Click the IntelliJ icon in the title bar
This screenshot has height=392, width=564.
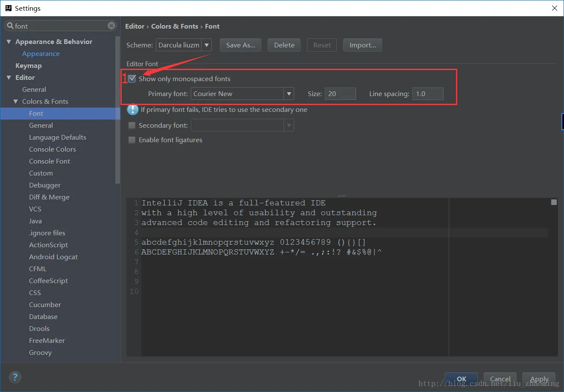point(8,8)
